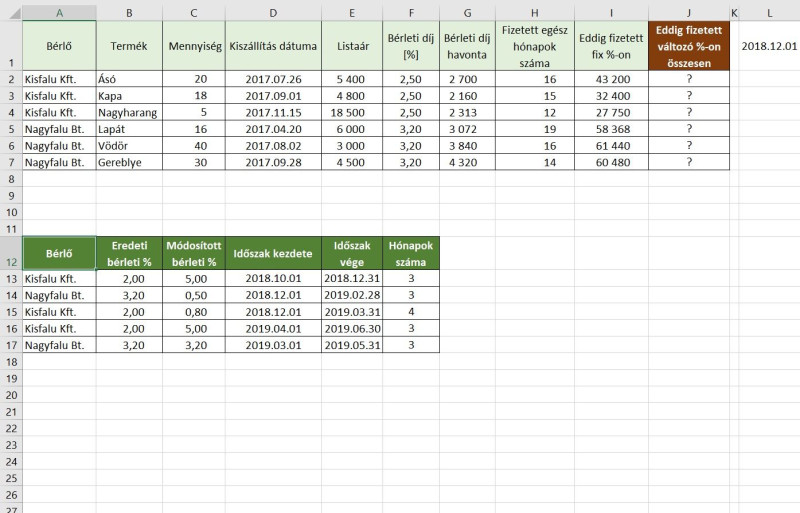Select the paid amount cell 58 368
This screenshot has height=513, width=800.
(x=611, y=129)
